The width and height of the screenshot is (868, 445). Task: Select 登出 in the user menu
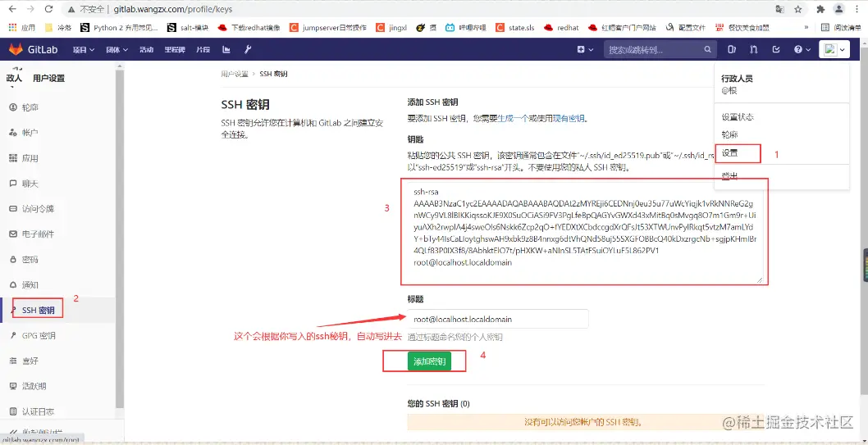[x=729, y=176]
